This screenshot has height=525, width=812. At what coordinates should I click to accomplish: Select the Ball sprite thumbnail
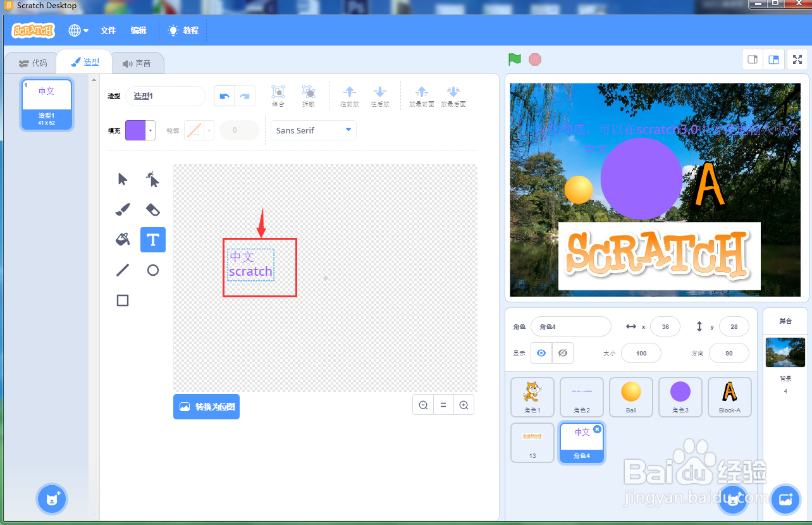click(x=631, y=397)
